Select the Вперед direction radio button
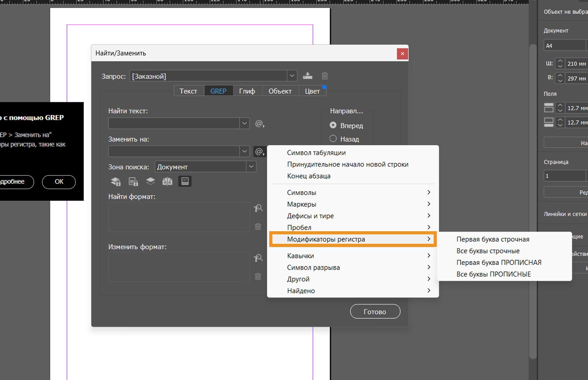Screen dimensions: 588x380 pos(333,125)
